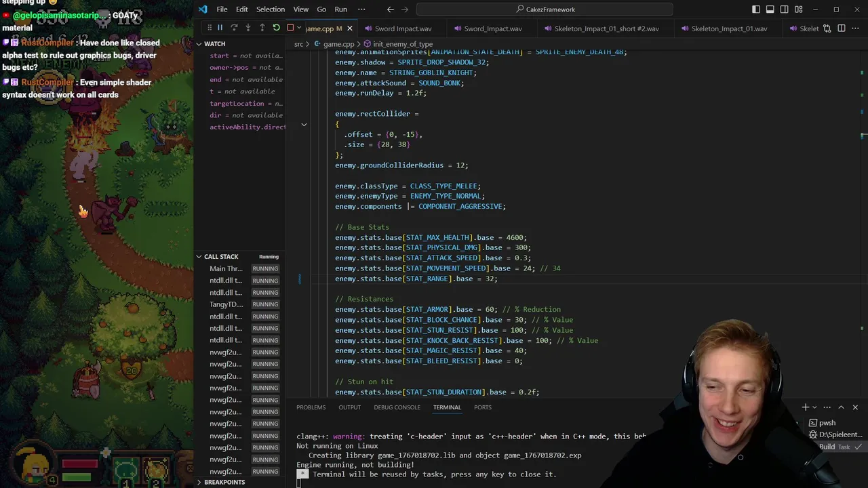Switch to the TERMINAL panel tab

(x=447, y=407)
